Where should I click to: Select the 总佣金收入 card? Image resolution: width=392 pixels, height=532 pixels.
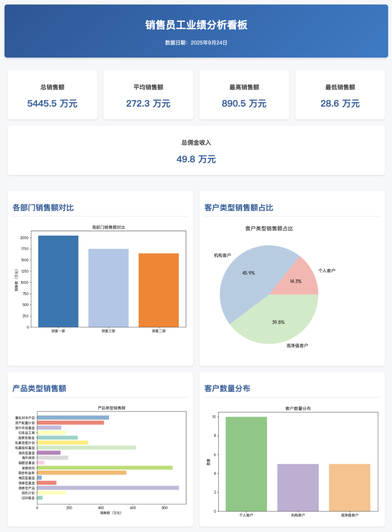(196, 151)
